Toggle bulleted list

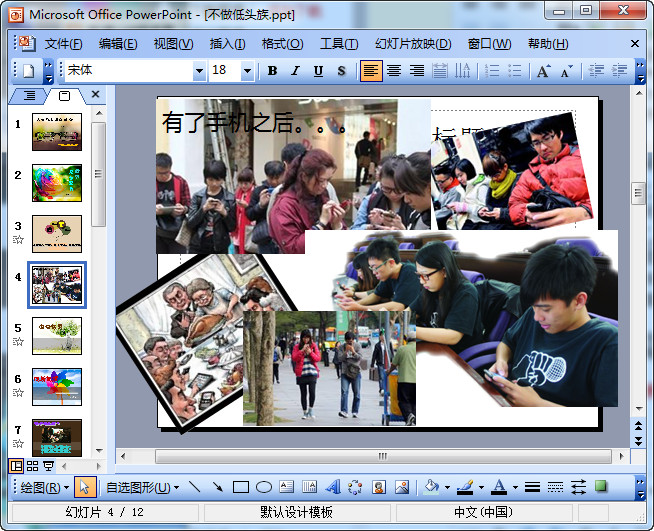pos(515,70)
